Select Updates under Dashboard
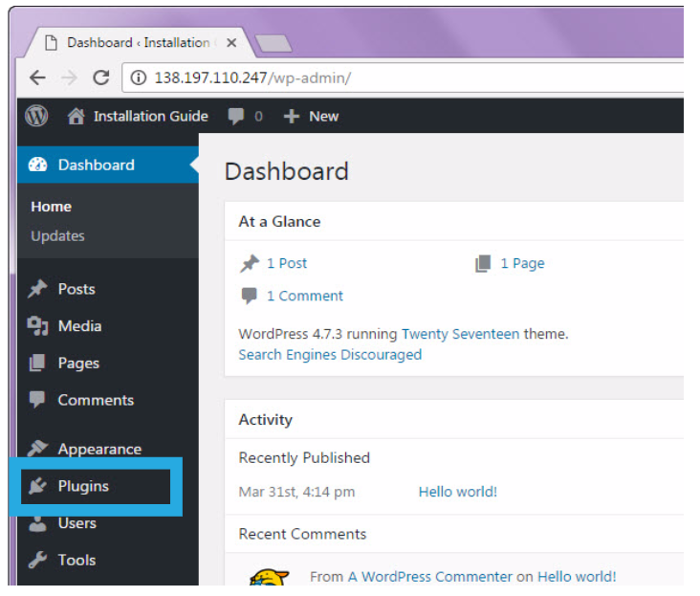 coord(57,236)
